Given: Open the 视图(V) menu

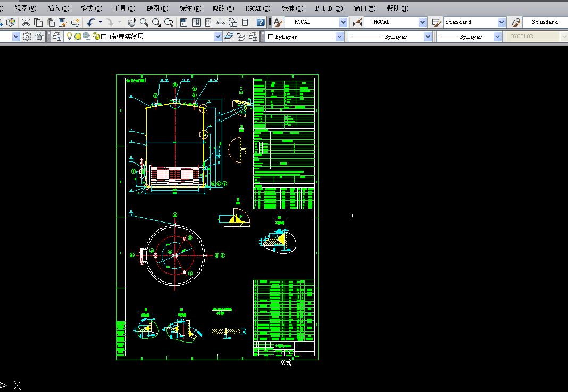Looking at the screenshot, I should 26,8.
